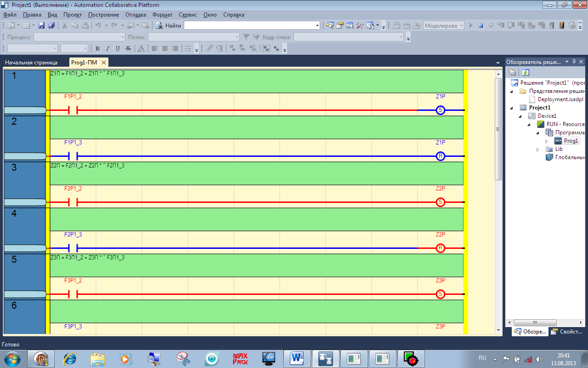Click the Cut scissors icon
The image size is (588, 368).
[65, 25]
